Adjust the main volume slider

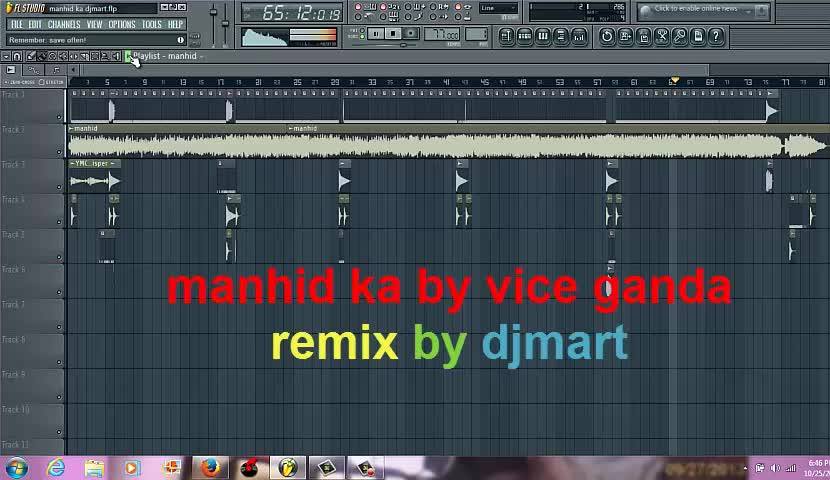tap(214, 13)
